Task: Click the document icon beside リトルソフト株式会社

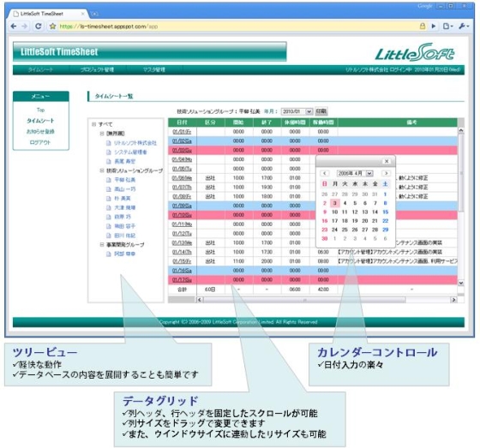Action: coord(108,143)
